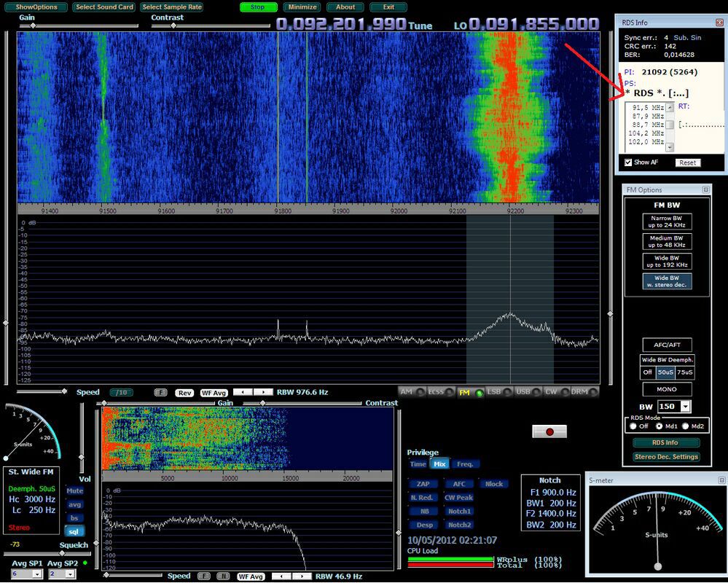Click the red record button
Screen dimensions: 728x583
pos(550,430)
